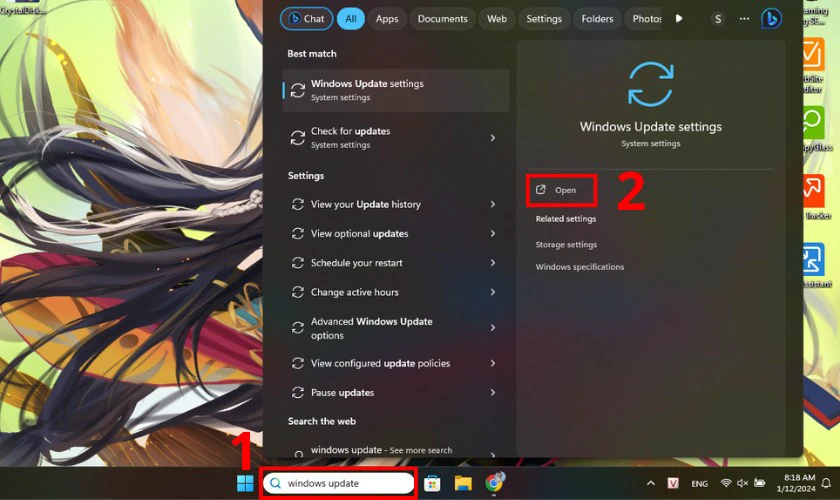Open the three-dot more options menu
Viewport: 840px width, 500px height.
(x=744, y=19)
